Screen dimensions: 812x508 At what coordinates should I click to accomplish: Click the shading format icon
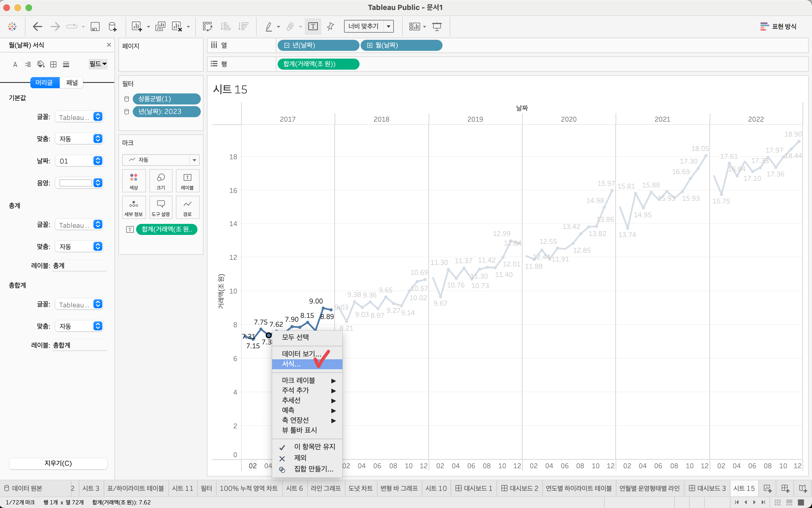coord(41,64)
